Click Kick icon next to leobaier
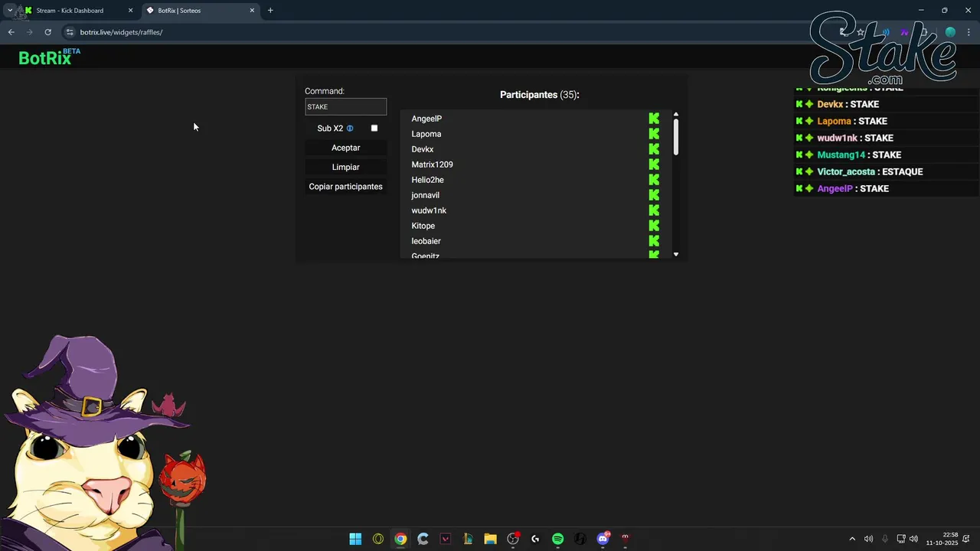This screenshot has width=980, height=551. [654, 241]
